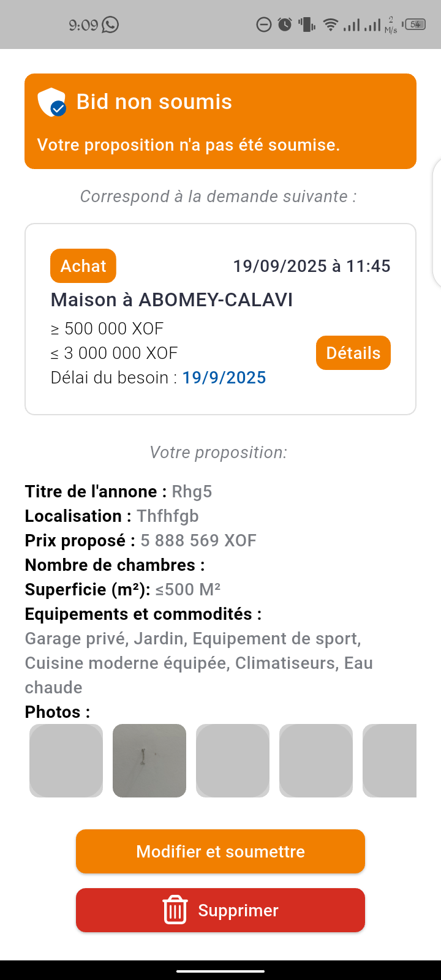
Task: Select the fourth photo thumbnail
Action: point(316,761)
